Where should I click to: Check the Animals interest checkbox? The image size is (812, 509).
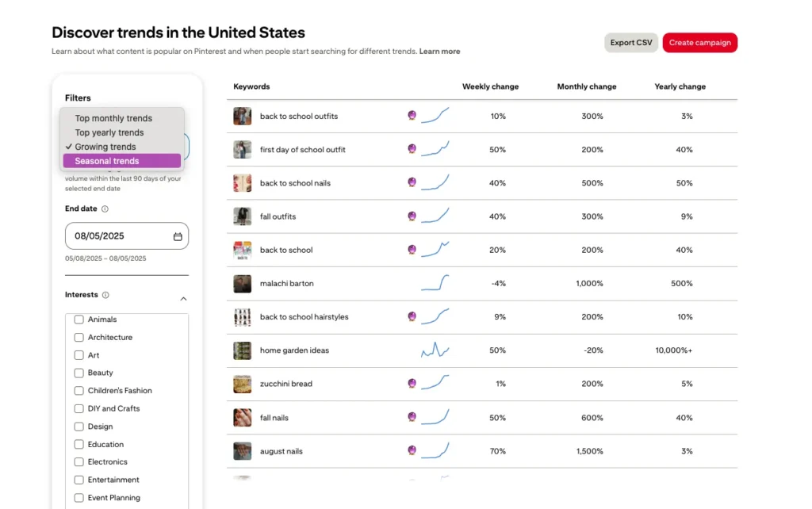[x=79, y=320]
